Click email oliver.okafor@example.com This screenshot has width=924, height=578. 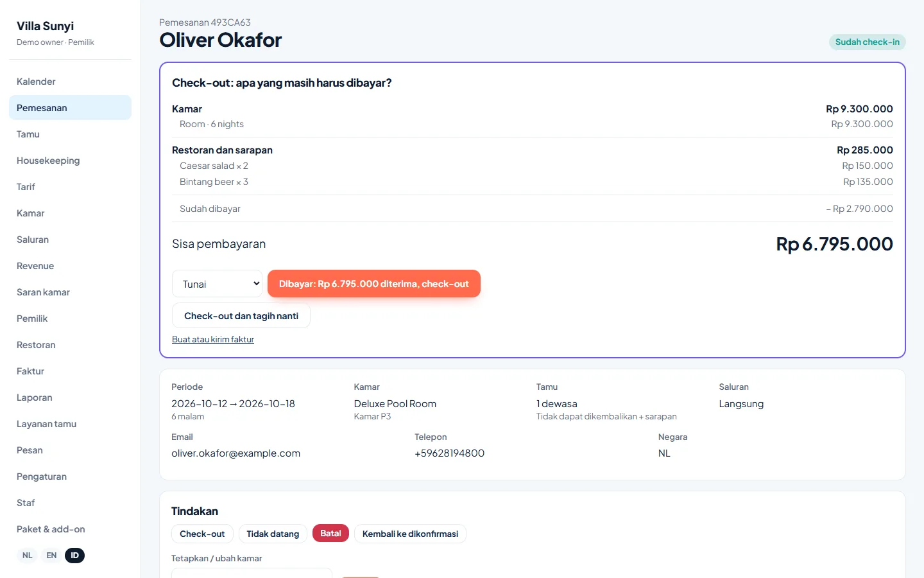click(235, 453)
